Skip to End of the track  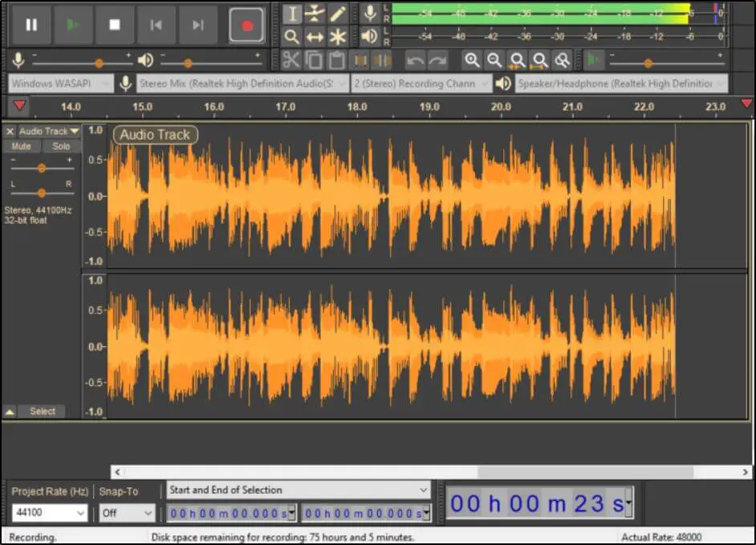click(x=198, y=25)
